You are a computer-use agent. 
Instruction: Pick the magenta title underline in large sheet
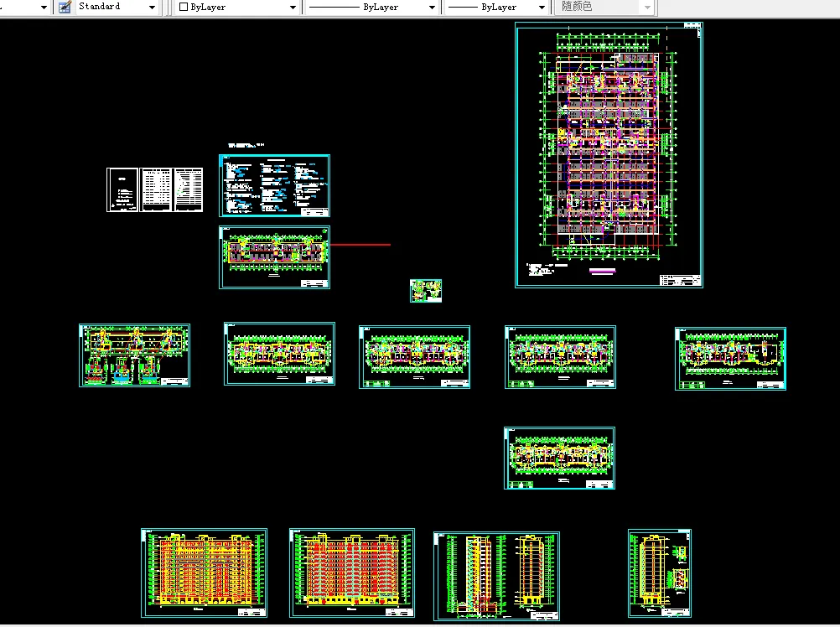point(603,271)
